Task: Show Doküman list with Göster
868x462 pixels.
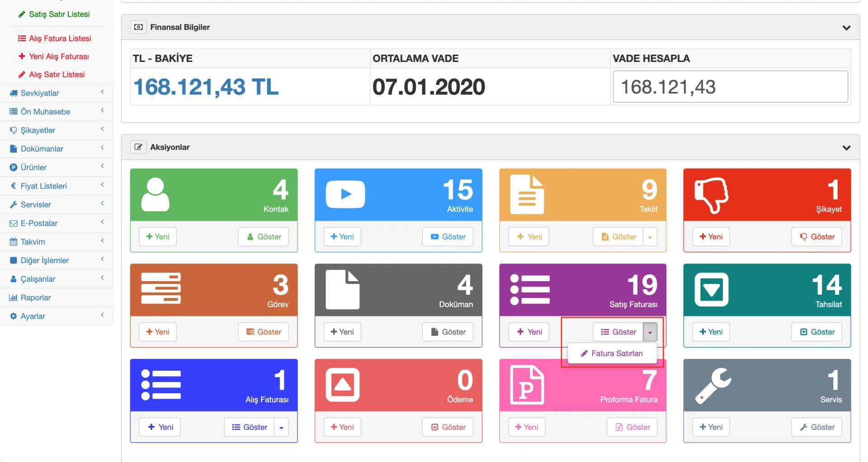Action: point(448,332)
